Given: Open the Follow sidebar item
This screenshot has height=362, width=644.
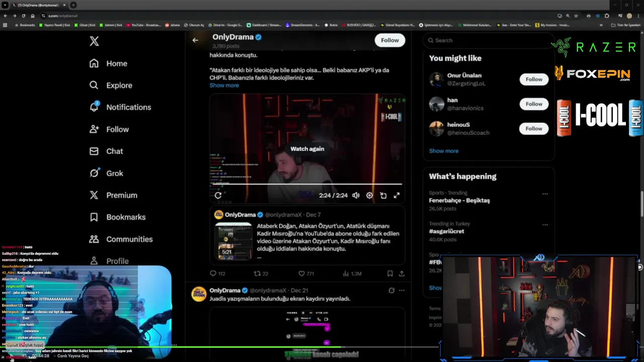Looking at the screenshot, I should 109,129.
